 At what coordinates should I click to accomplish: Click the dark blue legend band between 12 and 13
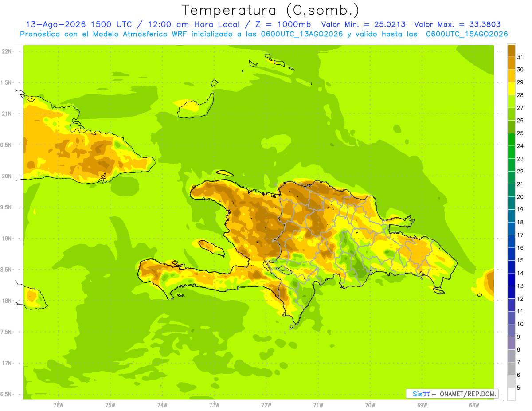pos(511,292)
